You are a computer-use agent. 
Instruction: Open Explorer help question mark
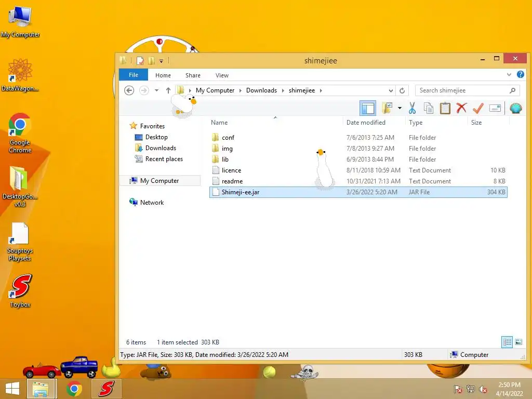coord(521,74)
